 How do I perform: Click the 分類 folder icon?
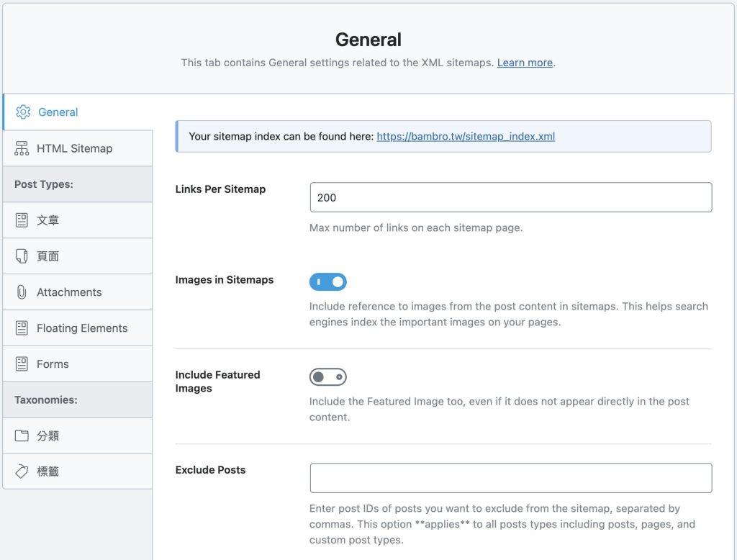[22, 436]
